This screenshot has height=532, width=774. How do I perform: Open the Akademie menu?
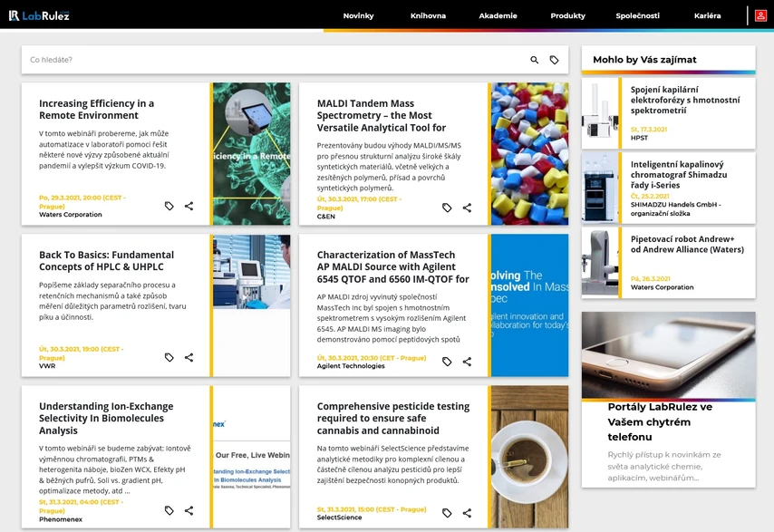pyautogui.click(x=498, y=15)
